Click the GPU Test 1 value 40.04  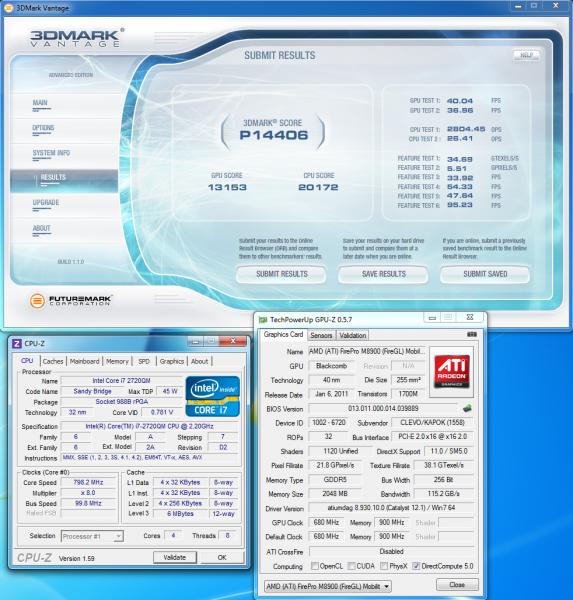tap(460, 101)
